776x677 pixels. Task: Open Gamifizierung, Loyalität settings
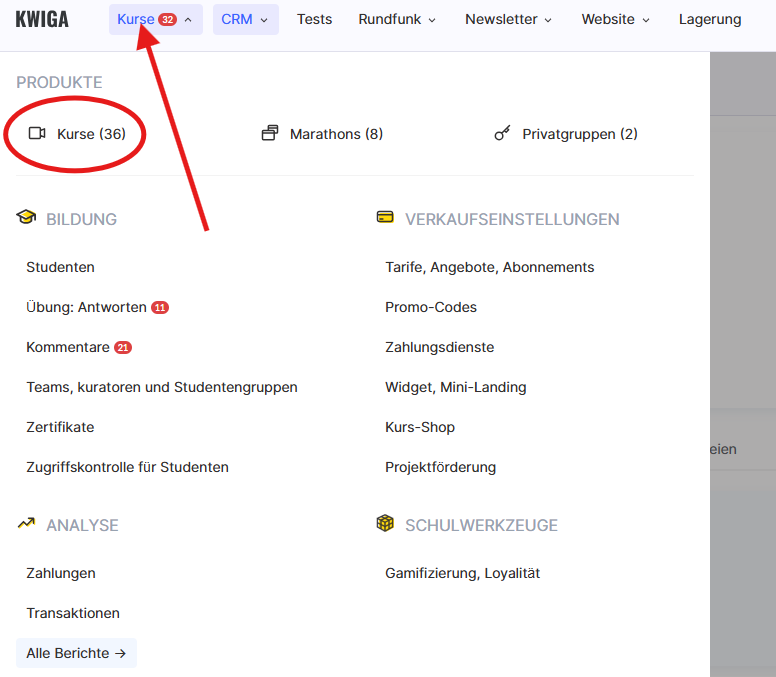pyautogui.click(x=462, y=573)
